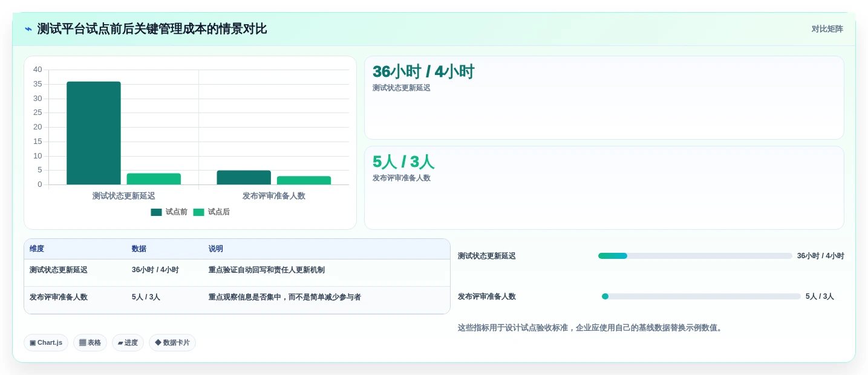Click the 发布评审准备人数 progress bar

coord(701,296)
